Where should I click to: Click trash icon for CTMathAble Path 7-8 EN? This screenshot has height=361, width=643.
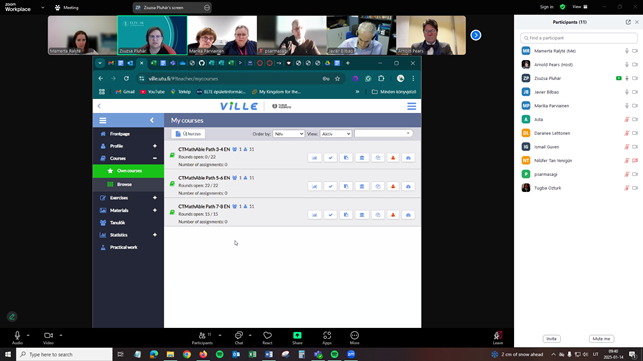pos(362,215)
